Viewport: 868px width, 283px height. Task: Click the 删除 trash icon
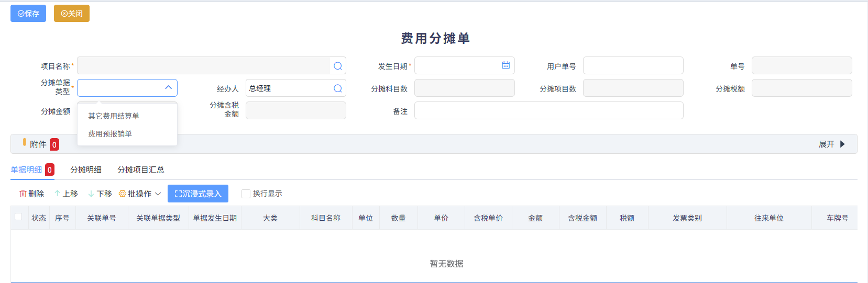(x=23, y=194)
